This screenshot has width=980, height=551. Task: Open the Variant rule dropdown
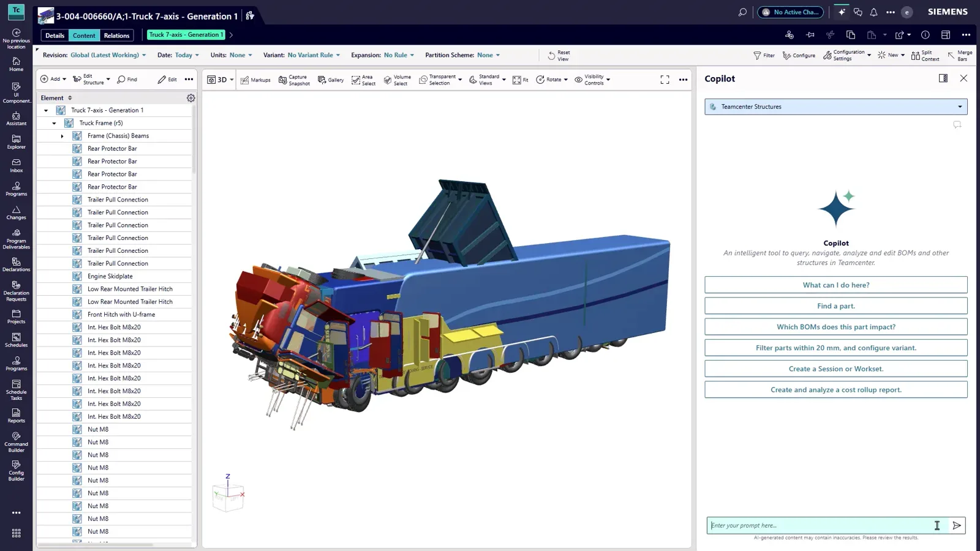[314, 55]
